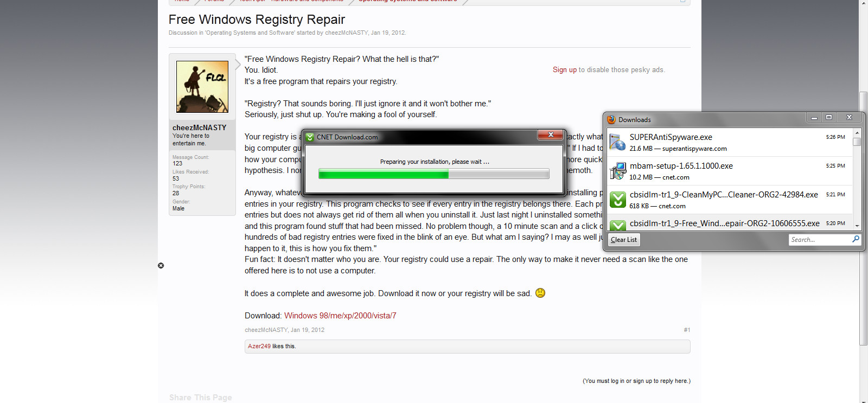The width and height of the screenshot is (868, 403).
Task: Click the installation progress bar
Action: [x=433, y=174]
